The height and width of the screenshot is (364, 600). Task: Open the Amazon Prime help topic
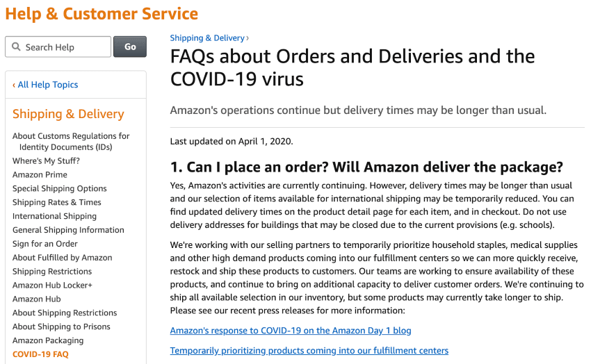tap(40, 175)
